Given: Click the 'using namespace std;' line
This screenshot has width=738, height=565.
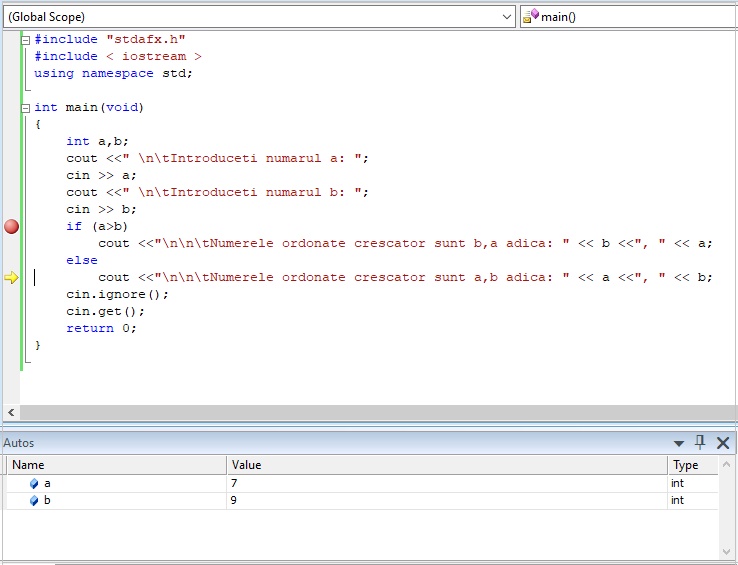Looking at the screenshot, I should tap(113, 73).
